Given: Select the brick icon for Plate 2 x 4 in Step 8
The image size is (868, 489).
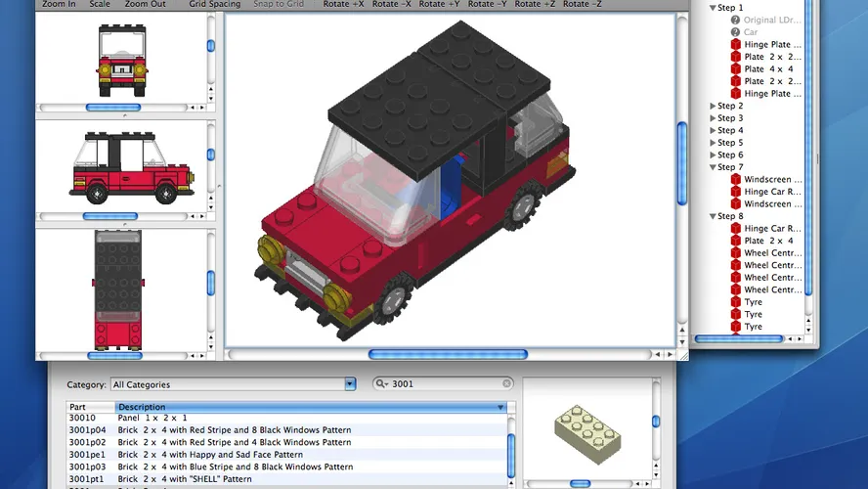Looking at the screenshot, I should 735,241.
